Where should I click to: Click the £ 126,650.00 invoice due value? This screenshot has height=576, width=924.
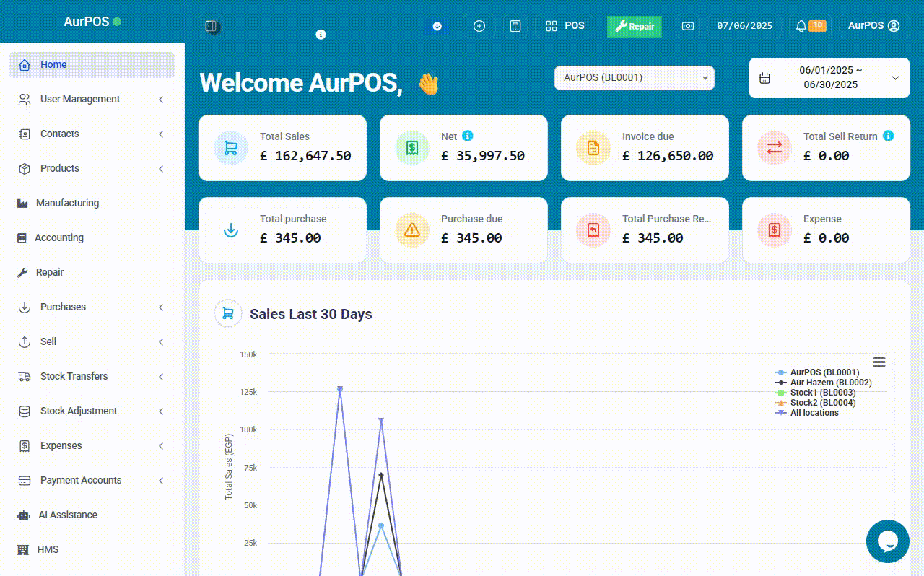pyautogui.click(x=668, y=155)
